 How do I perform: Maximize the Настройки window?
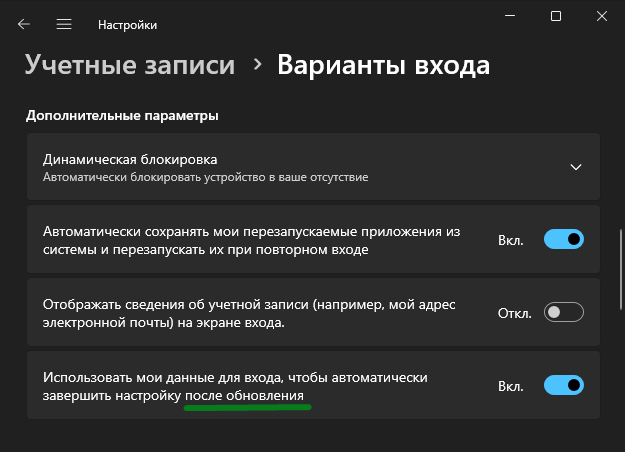556,16
